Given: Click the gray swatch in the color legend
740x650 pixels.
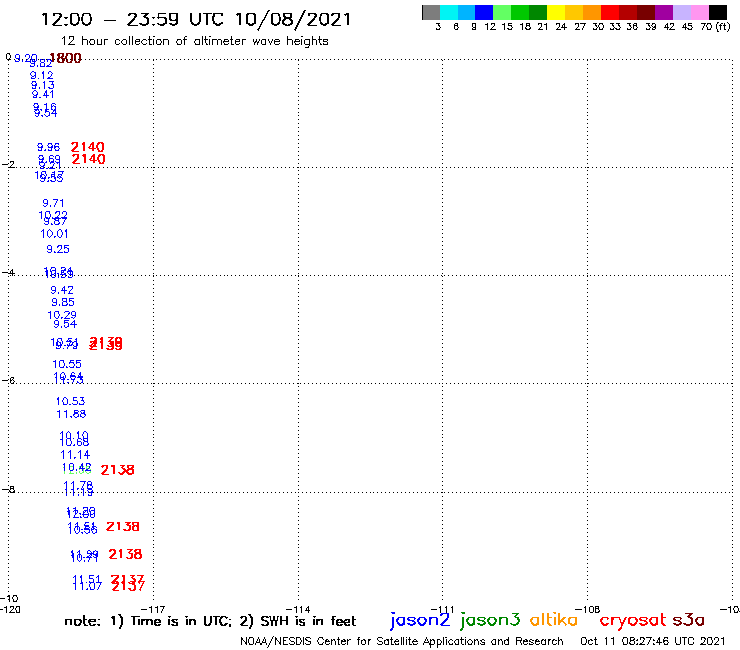Looking at the screenshot, I should point(431,12).
